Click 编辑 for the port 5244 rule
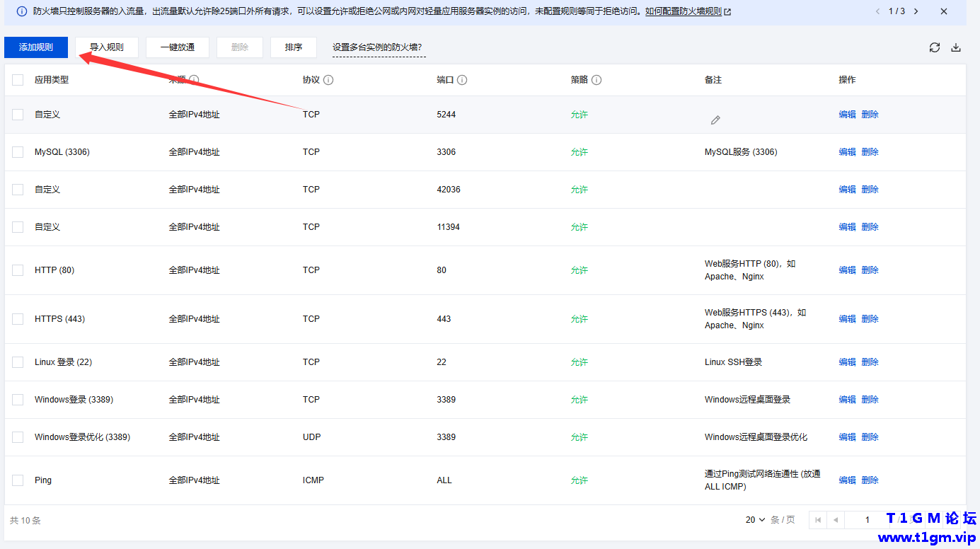Viewport: 980px width, 549px height. (847, 115)
